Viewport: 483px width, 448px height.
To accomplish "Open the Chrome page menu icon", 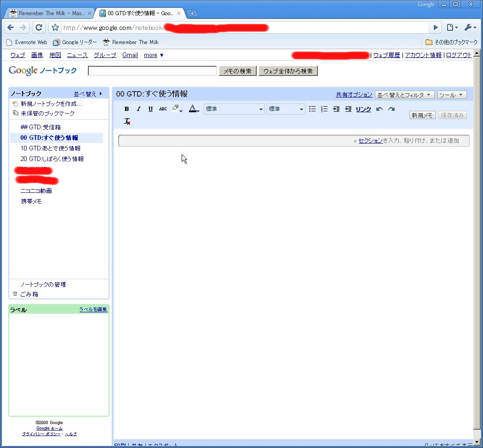I will (452, 28).
